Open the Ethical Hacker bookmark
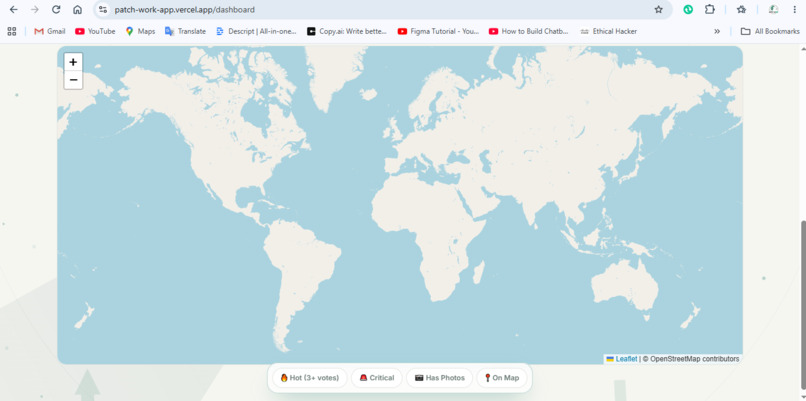This screenshot has height=401, width=806. 609,31
